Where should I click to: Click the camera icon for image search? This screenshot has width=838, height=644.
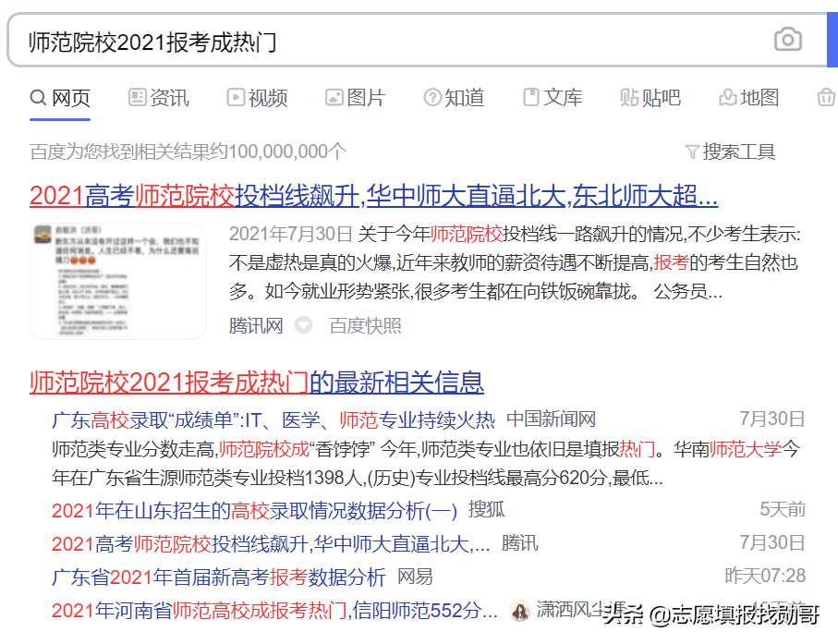[787, 40]
